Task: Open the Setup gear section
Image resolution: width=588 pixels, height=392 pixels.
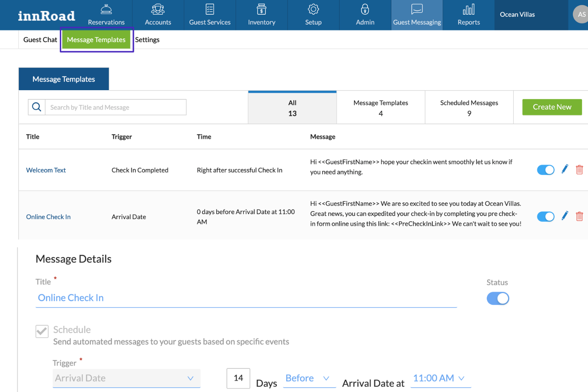Action: pos(313,15)
